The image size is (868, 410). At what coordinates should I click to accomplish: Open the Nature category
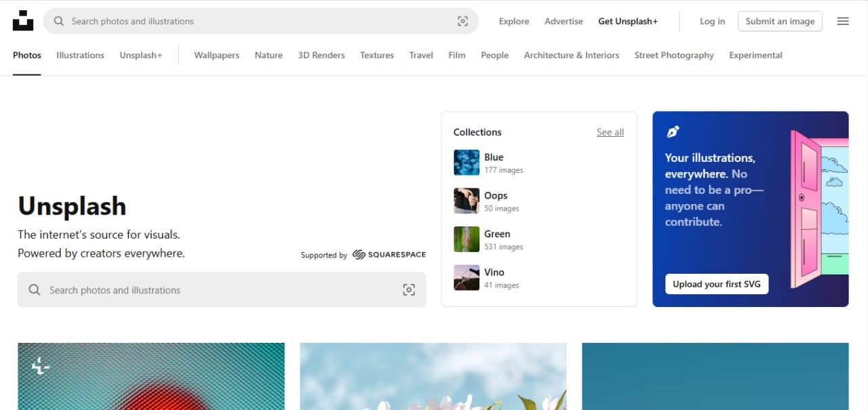tap(269, 55)
